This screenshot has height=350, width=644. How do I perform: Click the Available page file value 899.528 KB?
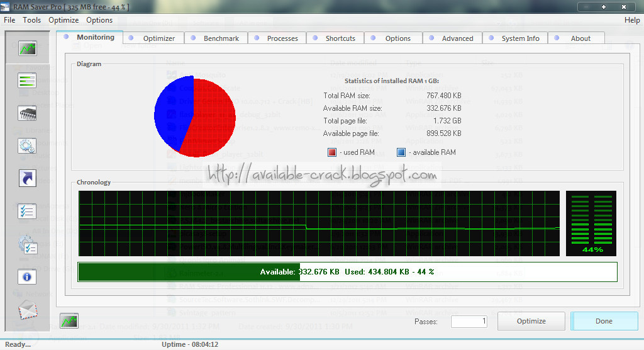click(x=443, y=133)
